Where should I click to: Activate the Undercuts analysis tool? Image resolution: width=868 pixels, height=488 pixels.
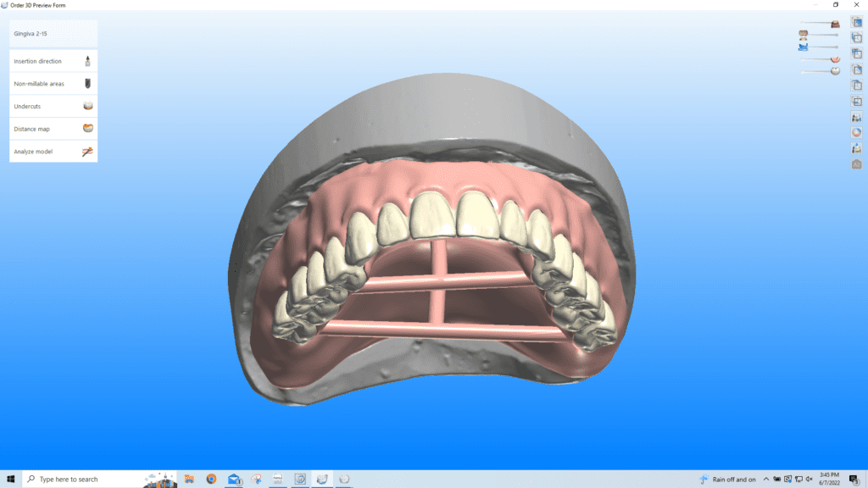(x=53, y=105)
